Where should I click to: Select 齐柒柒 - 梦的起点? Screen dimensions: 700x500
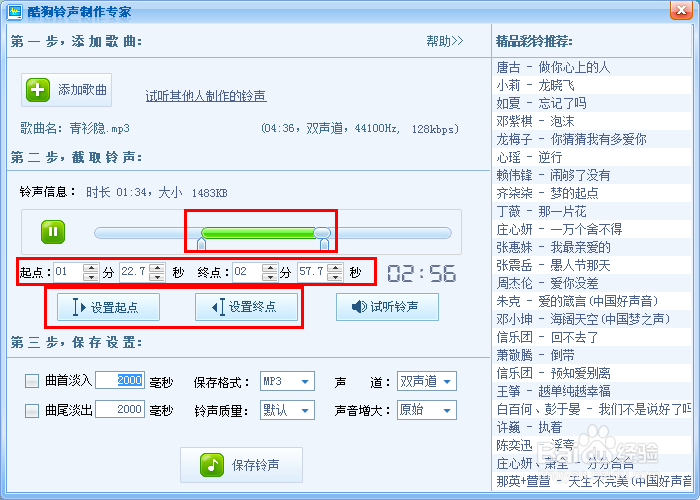pyautogui.click(x=592, y=193)
